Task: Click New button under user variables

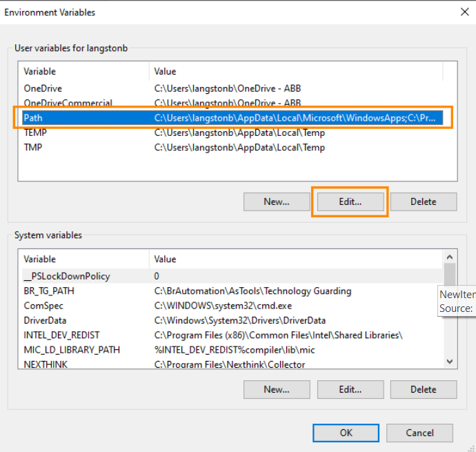Action: tap(276, 202)
